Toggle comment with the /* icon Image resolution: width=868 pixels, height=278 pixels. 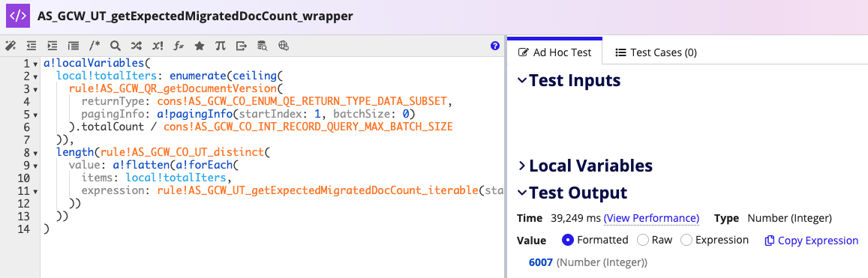click(95, 46)
